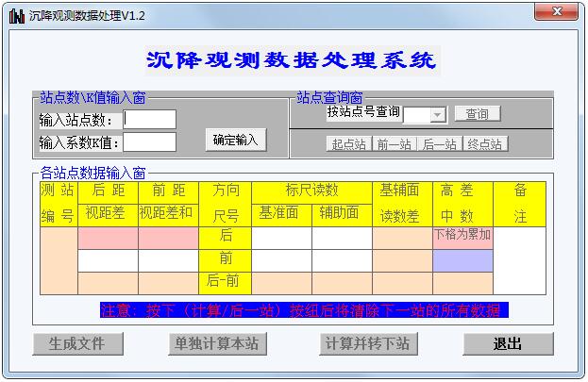Click the 基准面 cell in the 后 row

pyautogui.click(x=281, y=238)
